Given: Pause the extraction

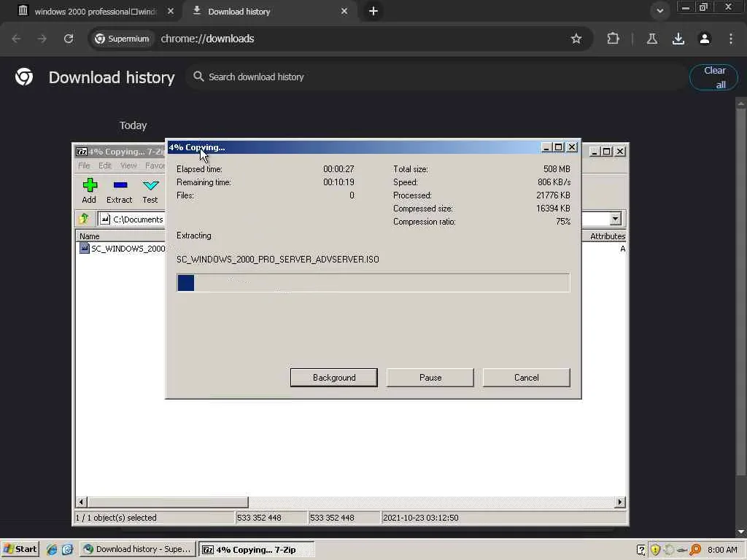Looking at the screenshot, I should point(430,378).
